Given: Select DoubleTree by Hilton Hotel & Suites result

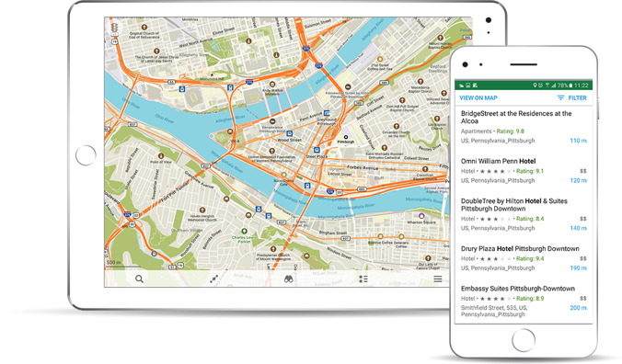Looking at the screenshot, I should pos(524,214).
